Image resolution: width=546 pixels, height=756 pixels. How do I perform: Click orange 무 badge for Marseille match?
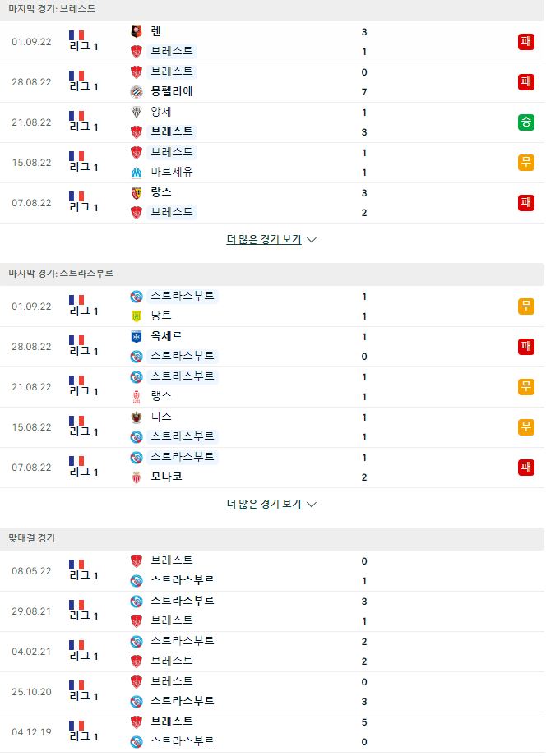click(526, 163)
